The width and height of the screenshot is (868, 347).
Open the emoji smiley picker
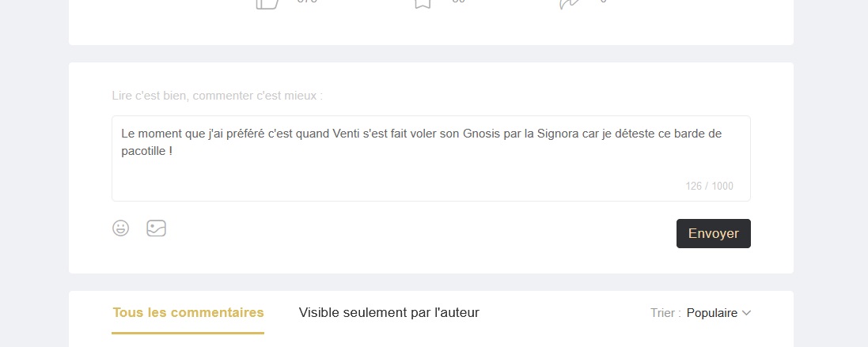pyautogui.click(x=121, y=228)
